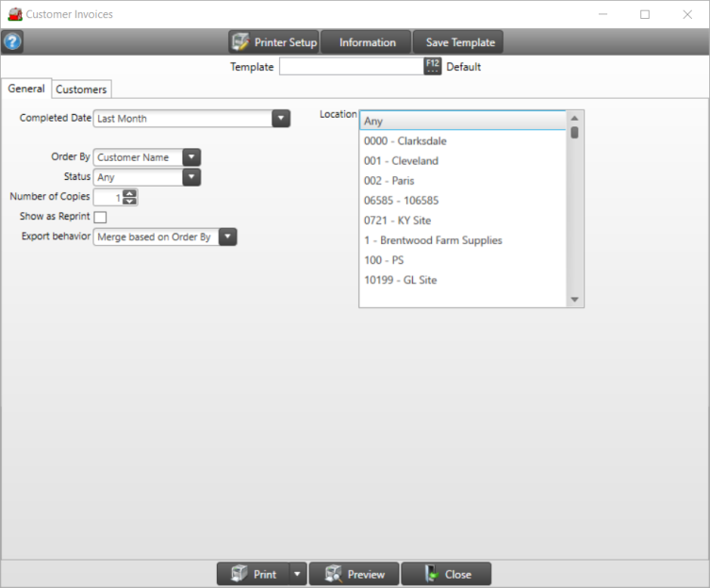Image resolution: width=710 pixels, height=588 pixels.
Task: Select 002 - Paris in Location list
Action: [388, 181]
